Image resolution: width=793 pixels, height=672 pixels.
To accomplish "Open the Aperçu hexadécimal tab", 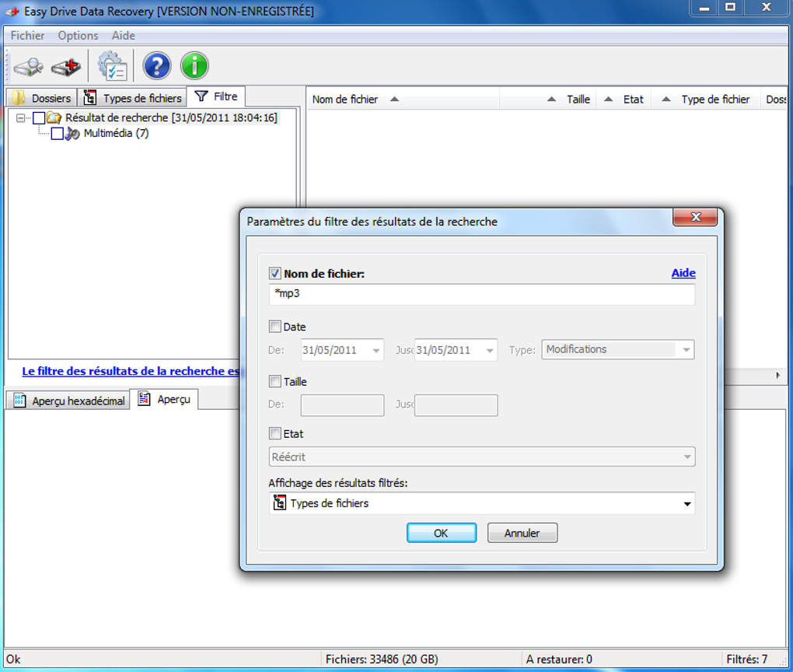I will click(x=68, y=401).
